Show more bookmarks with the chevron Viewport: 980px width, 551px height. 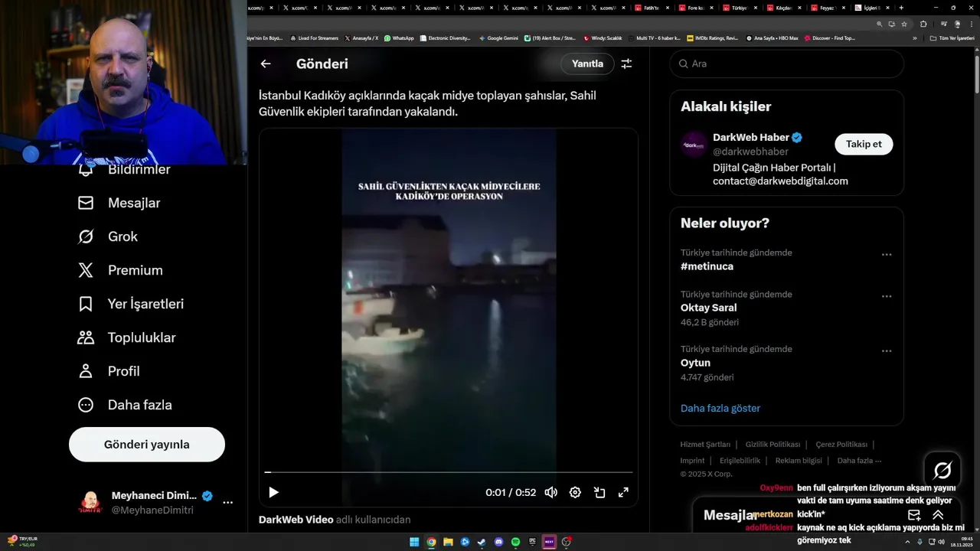(914, 37)
